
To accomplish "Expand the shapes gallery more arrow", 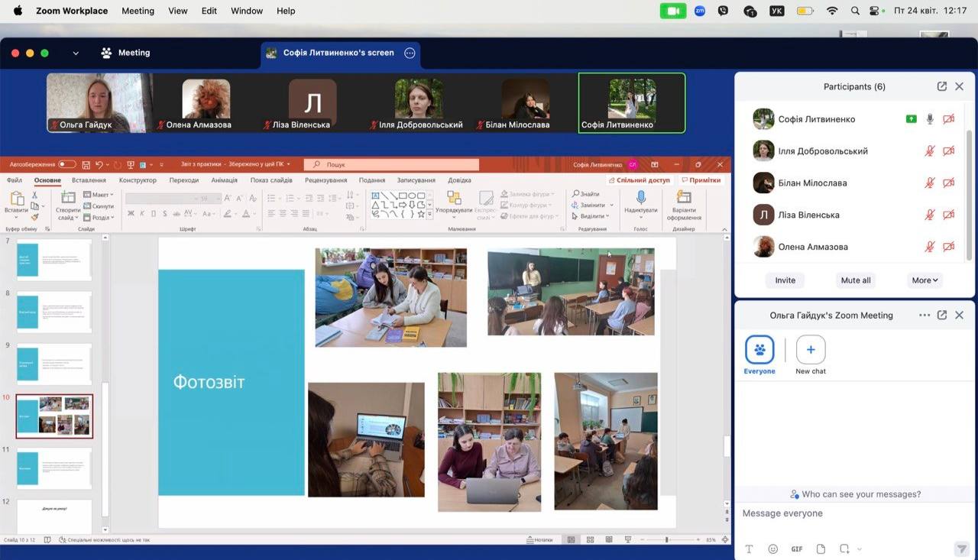I will (429, 215).
